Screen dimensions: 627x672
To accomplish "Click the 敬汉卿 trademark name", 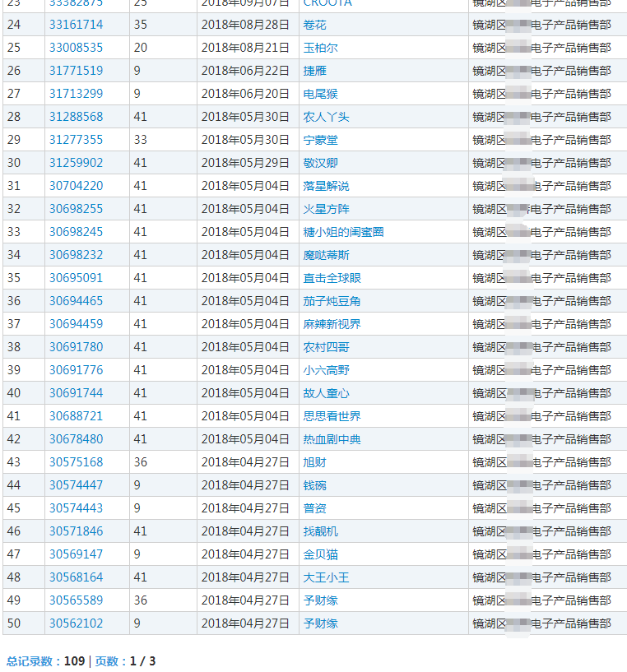I will click(320, 163).
